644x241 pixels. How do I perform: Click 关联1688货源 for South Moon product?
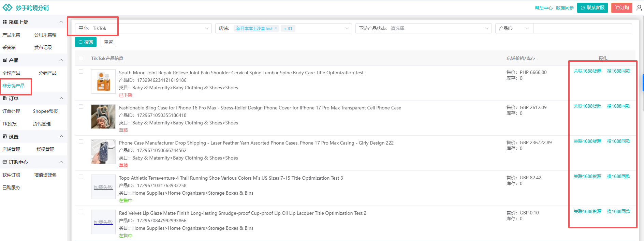(x=587, y=71)
